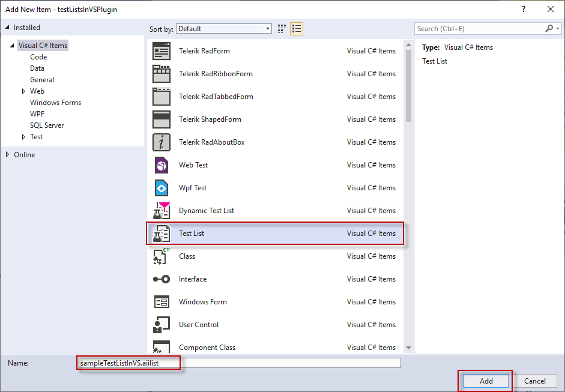Click the Telerik RadForm template icon
Screen dimensions: 565x392
pos(162,51)
